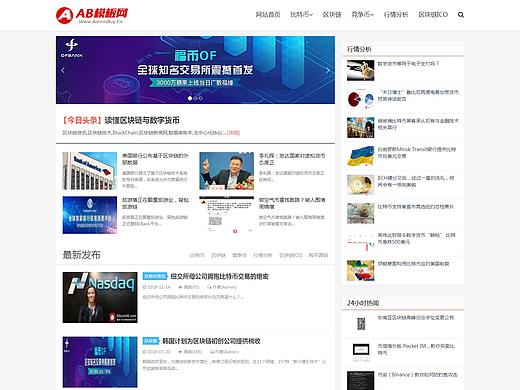520x390 pixels.
Task: Open the Nasdaq article thumbnail
Action: pos(100,297)
